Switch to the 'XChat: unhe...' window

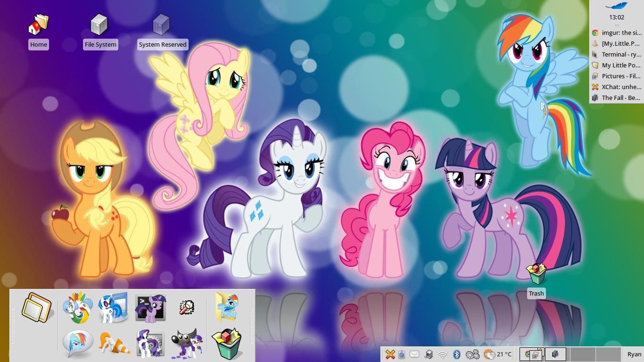pos(616,87)
